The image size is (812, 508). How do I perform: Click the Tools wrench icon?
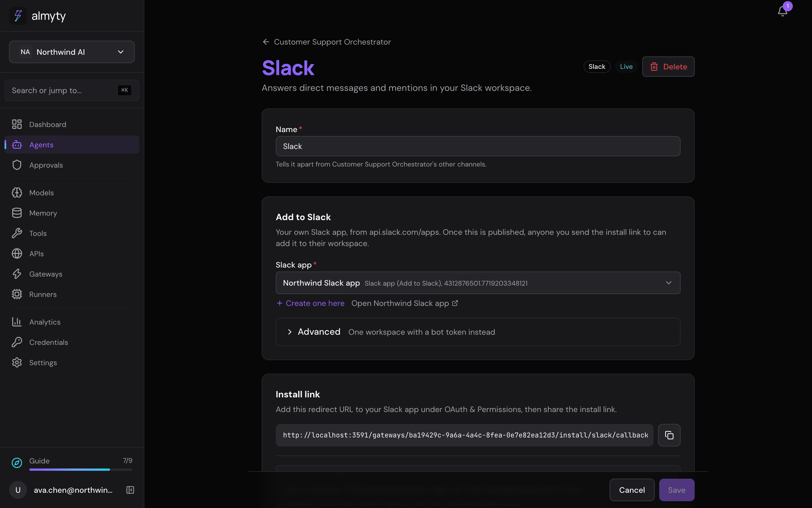(17, 233)
